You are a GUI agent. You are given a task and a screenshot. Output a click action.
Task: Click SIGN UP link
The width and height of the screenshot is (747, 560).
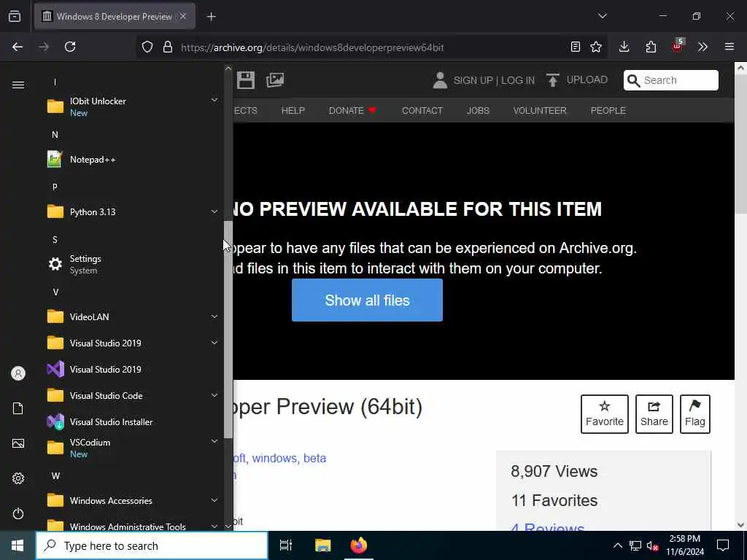click(473, 80)
